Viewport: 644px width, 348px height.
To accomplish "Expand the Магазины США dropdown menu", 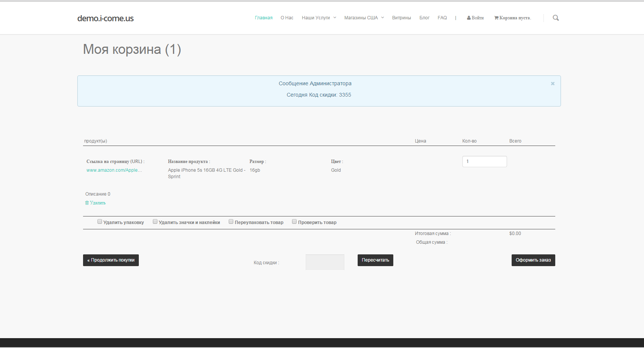I will tap(364, 18).
